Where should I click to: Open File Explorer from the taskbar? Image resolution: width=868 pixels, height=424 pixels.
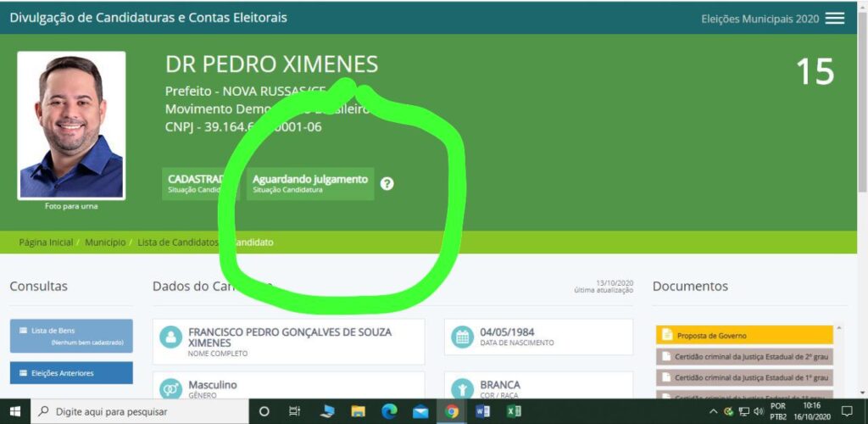[x=358, y=411]
